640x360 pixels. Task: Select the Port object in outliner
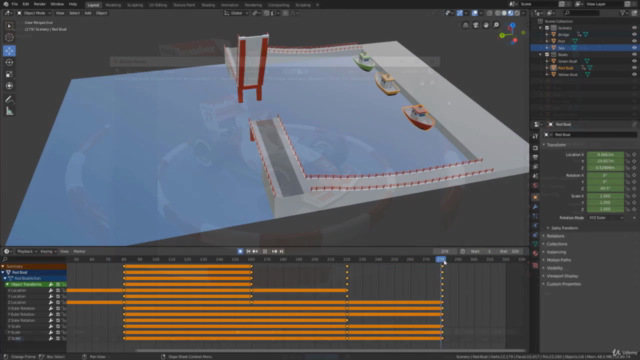point(562,41)
